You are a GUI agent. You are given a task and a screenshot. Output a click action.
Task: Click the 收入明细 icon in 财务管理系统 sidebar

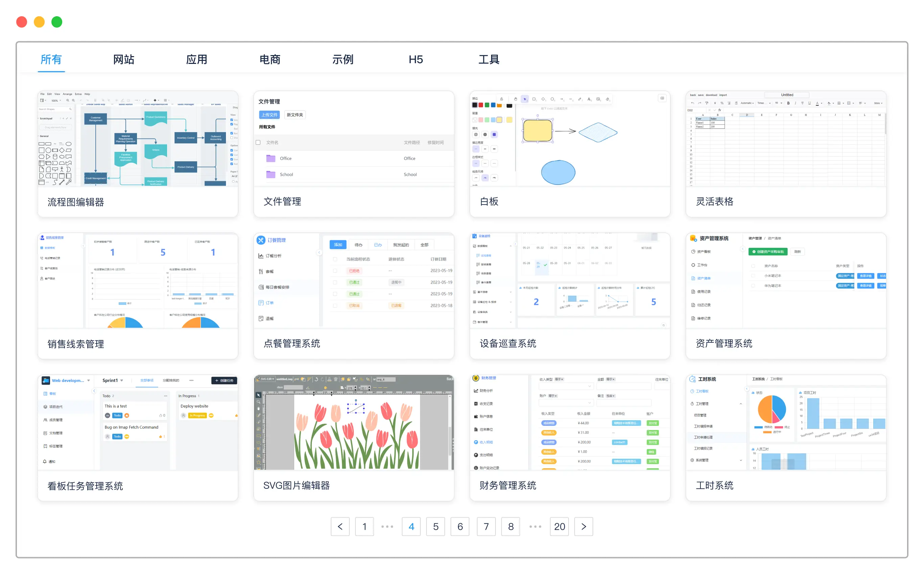[476, 442]
